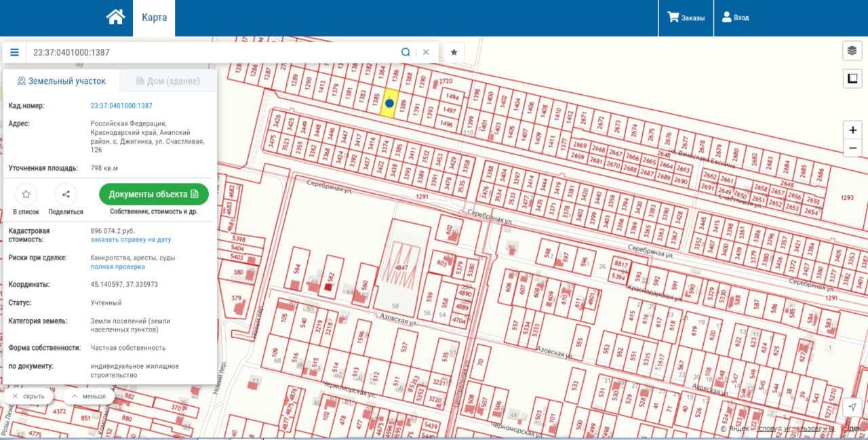
Task: Open the hamburger menu beside search
Action: click(14, 52)
